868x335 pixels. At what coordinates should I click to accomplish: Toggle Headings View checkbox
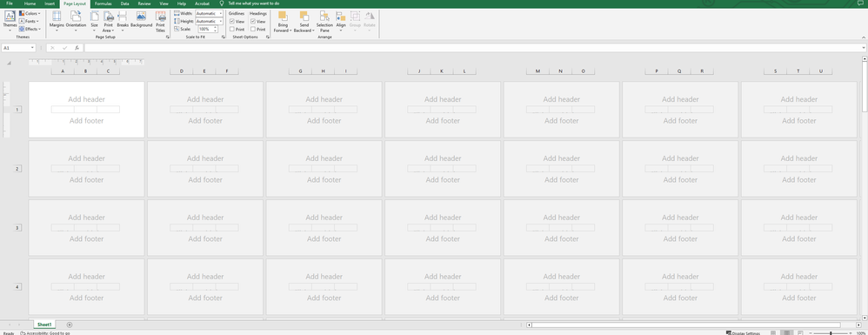[253, 21]
